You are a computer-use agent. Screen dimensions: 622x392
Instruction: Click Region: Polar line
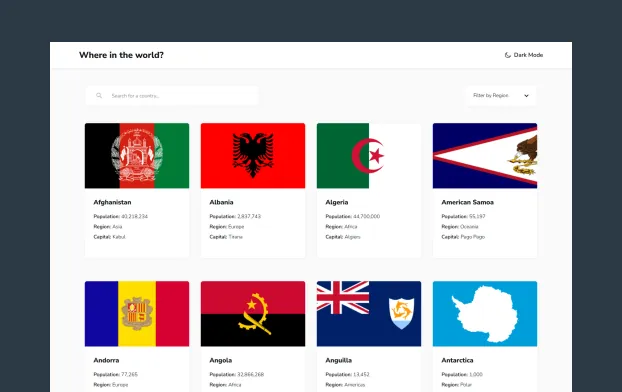[x=457, y=385]
